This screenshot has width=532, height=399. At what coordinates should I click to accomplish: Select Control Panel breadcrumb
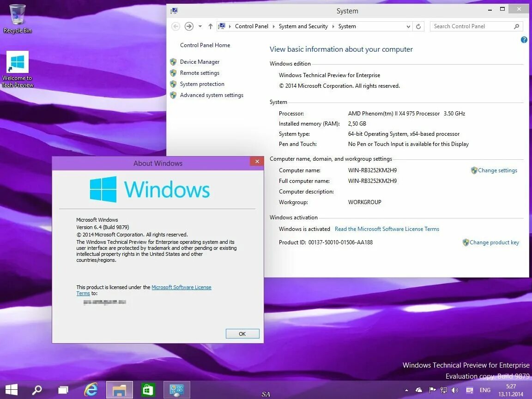(x=251, y=26)
